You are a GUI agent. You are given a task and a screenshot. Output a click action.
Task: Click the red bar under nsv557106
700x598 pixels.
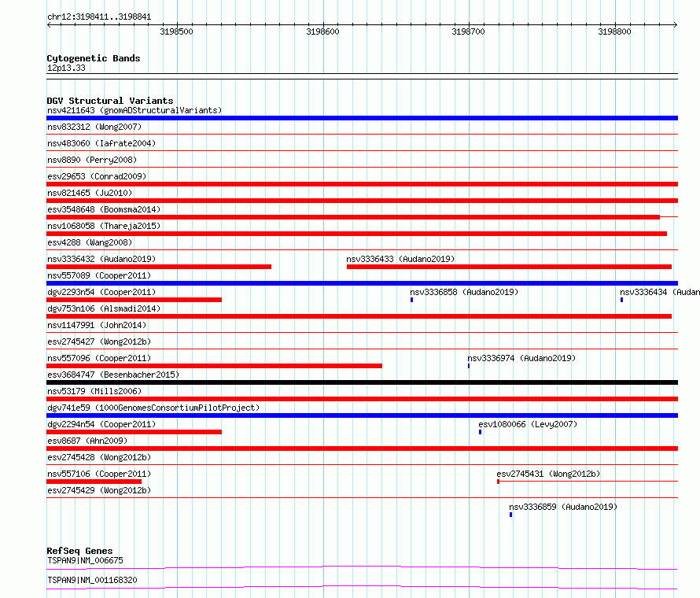94,482
